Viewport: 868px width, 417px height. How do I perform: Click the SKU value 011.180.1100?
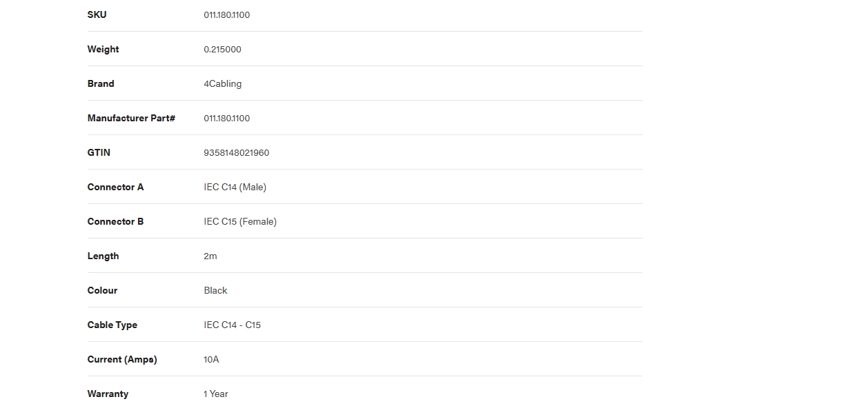pos(227,14)
